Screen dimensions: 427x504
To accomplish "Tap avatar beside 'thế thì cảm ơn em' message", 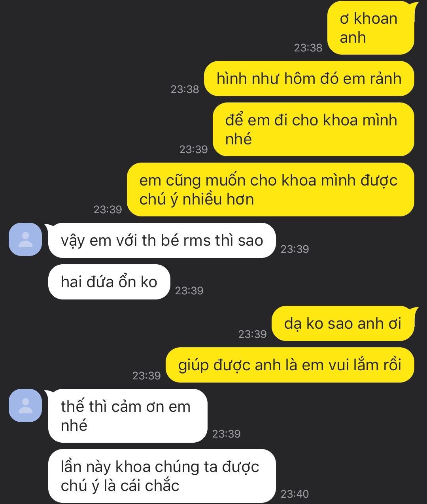I will coord(25,405).
